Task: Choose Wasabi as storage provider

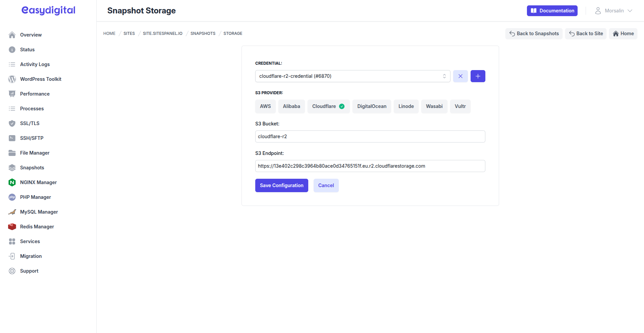Action: click(x=434, y=106)
